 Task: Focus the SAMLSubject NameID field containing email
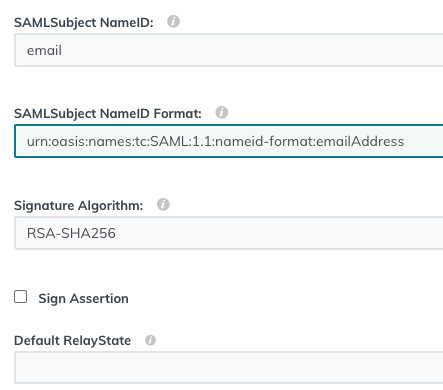coord(229,50)
